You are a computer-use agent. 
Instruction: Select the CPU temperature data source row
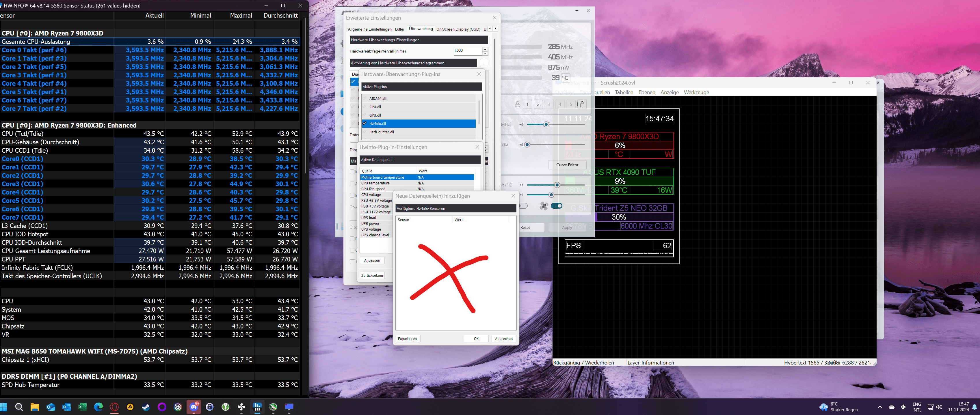click(375, 183)
